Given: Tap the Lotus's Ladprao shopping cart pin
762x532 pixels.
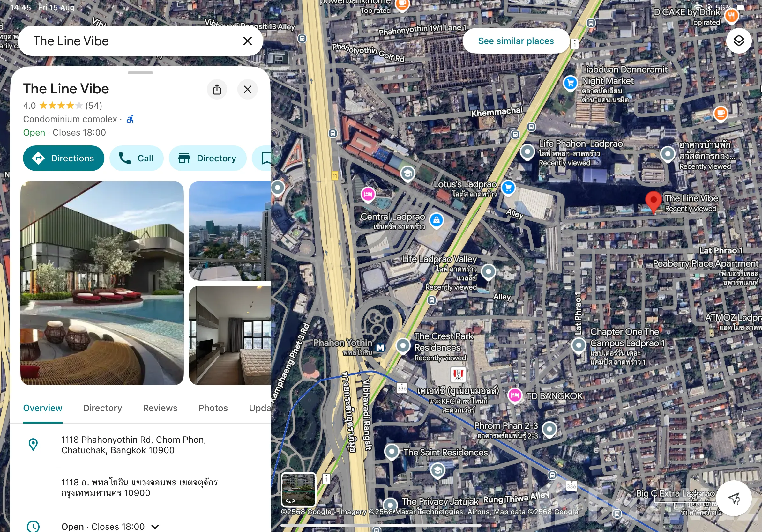Looking at the screenshot, I should (508, 188).
